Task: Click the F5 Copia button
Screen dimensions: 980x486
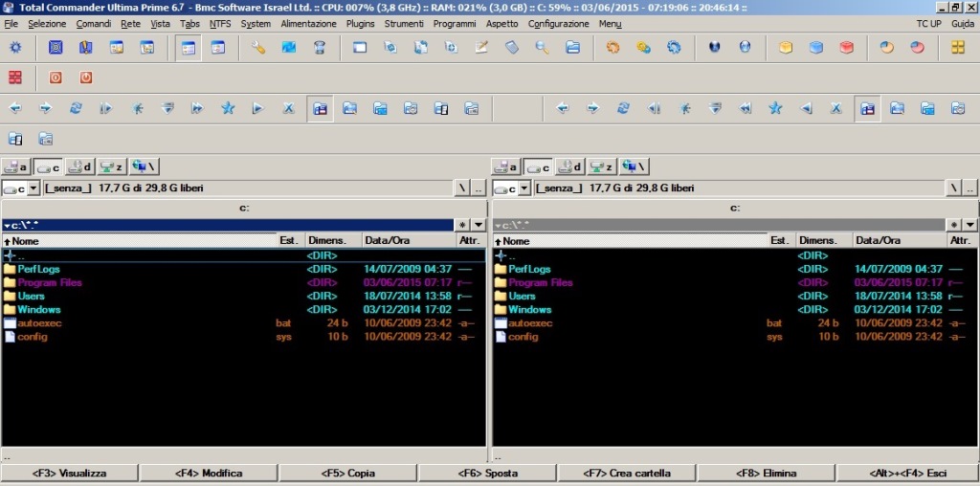Action: [348, 473]
